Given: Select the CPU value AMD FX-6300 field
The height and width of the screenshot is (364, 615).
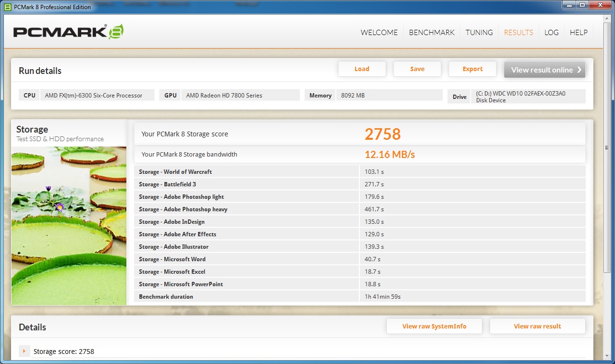Looking at the screenshot, I should [97, 95].
